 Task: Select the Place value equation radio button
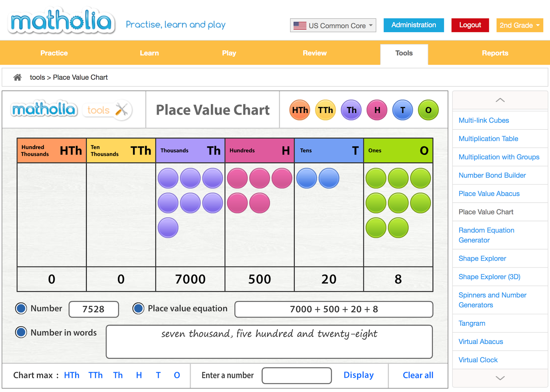[138, 308]
